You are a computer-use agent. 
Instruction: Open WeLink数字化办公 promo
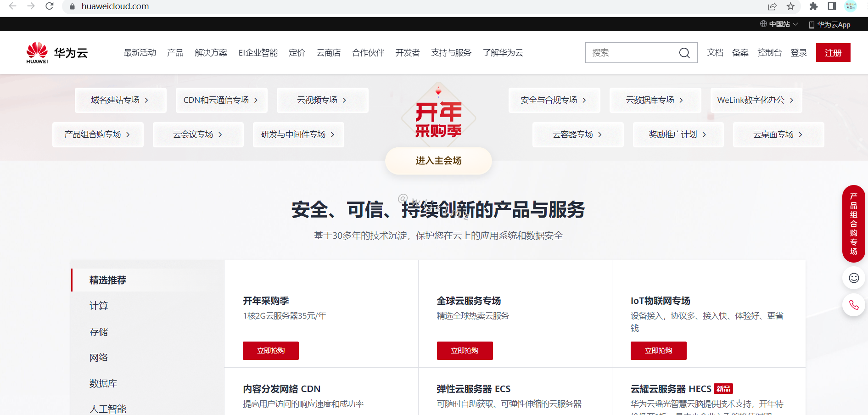[756, 100]
